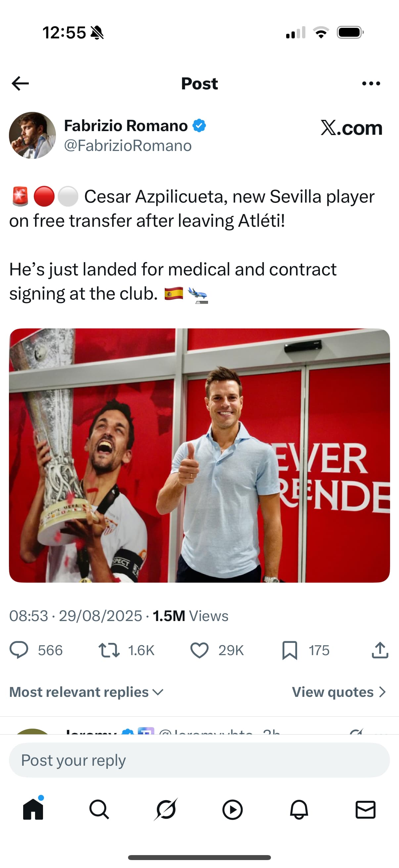
Task: Open notifications via the bell icon
Action: click(x=299, y=809)
